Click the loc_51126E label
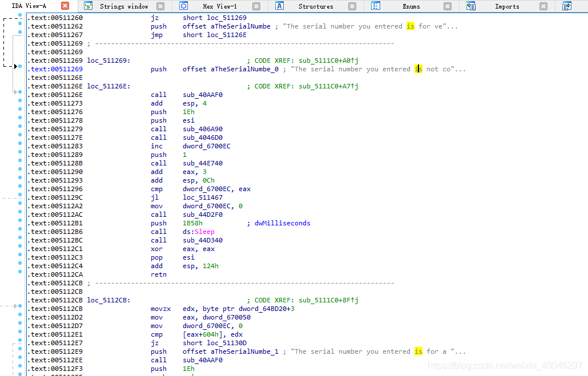The width and height of the screenshot is (588, 376). coord(108,86)
